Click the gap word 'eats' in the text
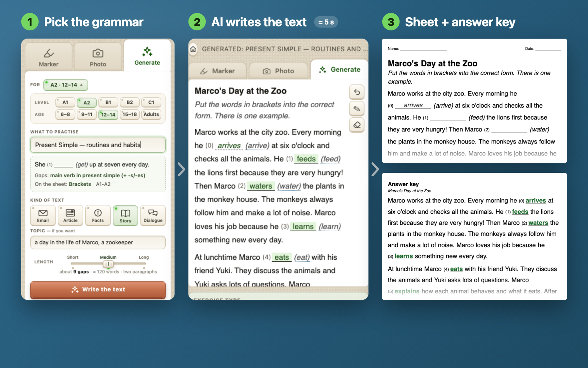588x368 pixels. tap(282, 257)
